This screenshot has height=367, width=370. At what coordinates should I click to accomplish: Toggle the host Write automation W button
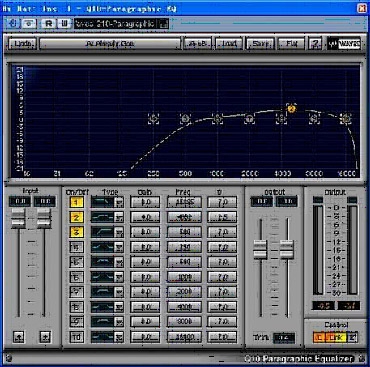[65, 23]
